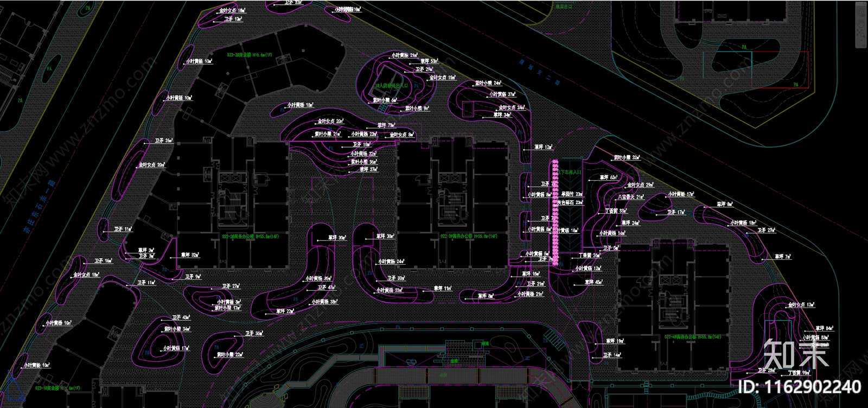The image size is (868, 408).
Task: Pick the 卫矛 18㎡ annotation
Action: tap(361, 145)
